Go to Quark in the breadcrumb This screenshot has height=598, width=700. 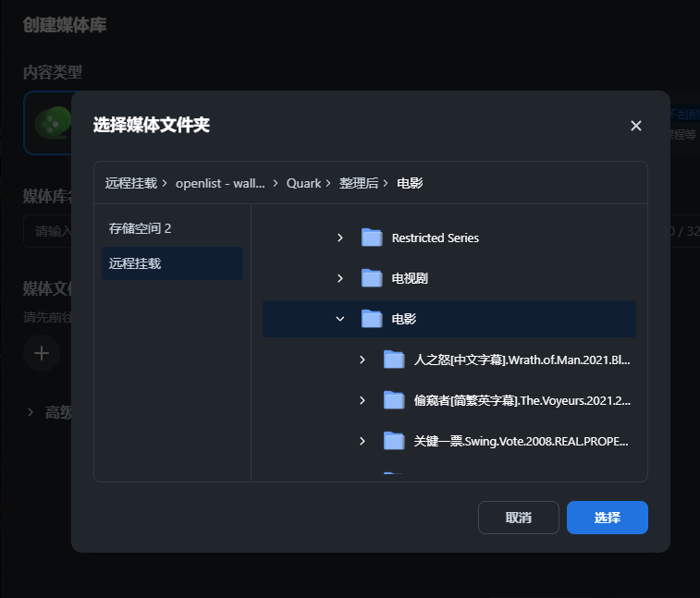coord(303,183)
